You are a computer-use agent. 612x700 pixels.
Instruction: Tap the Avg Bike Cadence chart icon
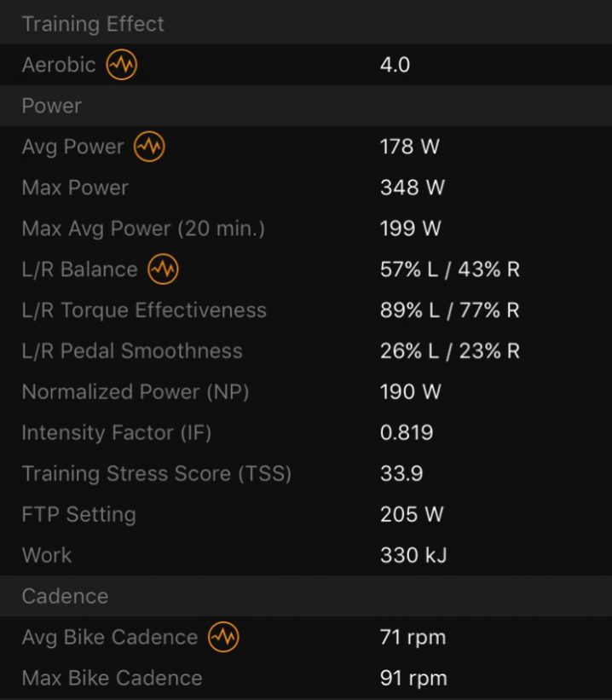click(223, 637)
